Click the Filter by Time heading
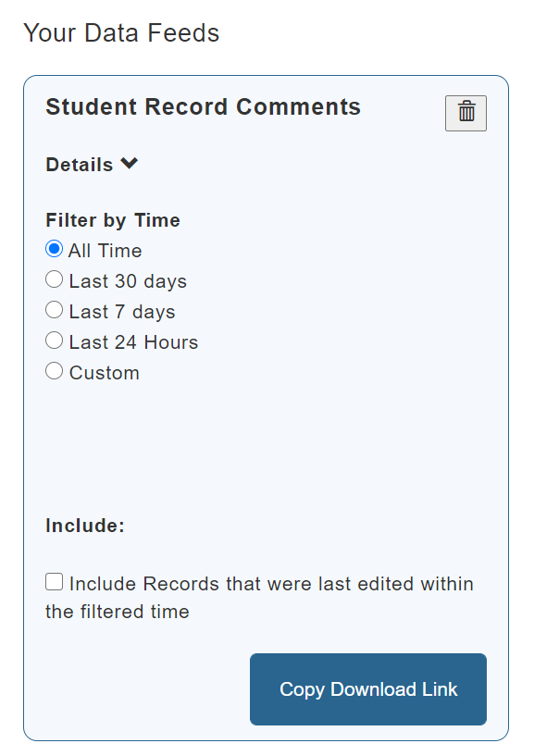Image resolution: width=559 pixels, height=756 pixels. [x=113, y=220]
